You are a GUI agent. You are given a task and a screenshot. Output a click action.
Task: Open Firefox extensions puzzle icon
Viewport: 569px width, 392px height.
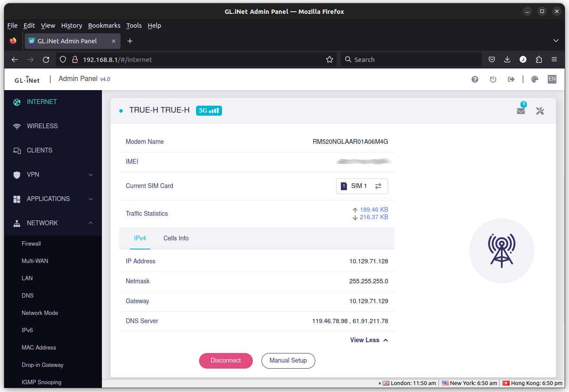click(x=539, y=60)
